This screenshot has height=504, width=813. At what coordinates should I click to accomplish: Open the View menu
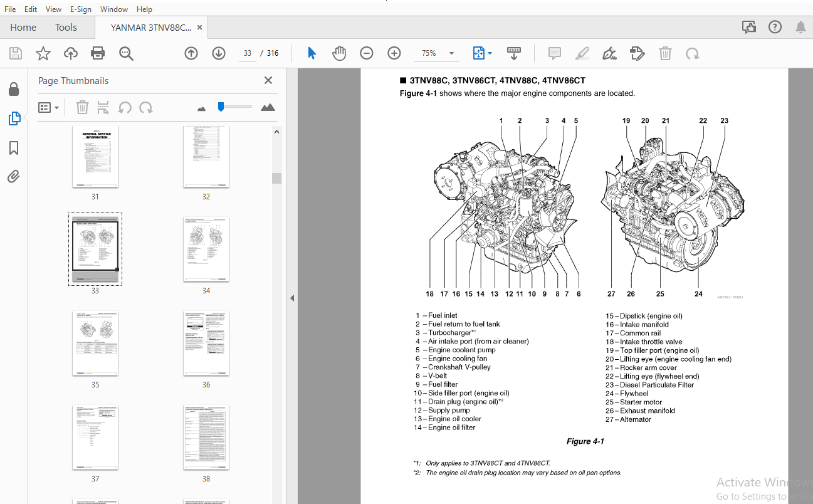pos(54,9)
